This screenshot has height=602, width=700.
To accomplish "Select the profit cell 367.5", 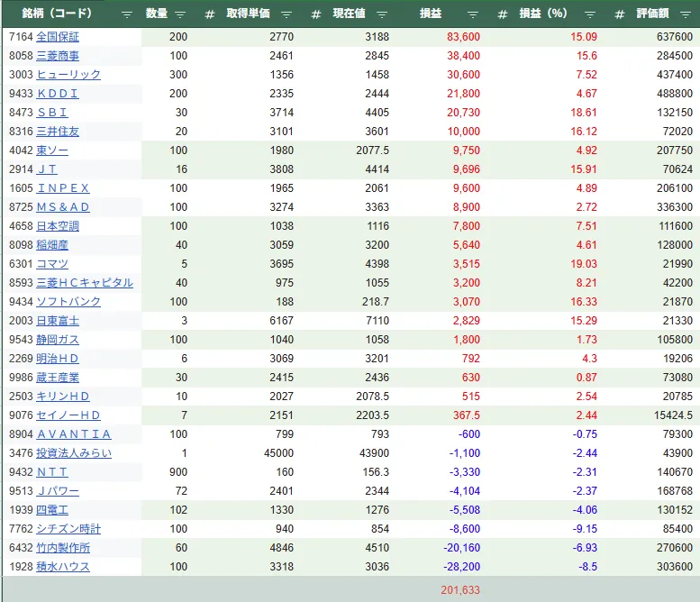I will (x=467, y=415).
